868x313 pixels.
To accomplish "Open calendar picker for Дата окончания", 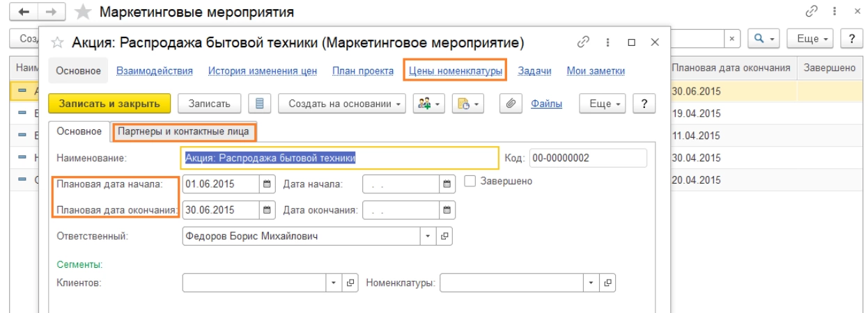I will click(x=447, y=209).
